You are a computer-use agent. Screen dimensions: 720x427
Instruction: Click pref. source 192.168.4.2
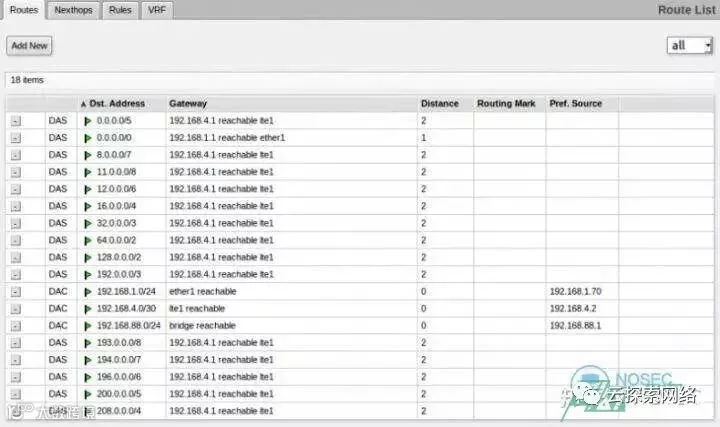pyautogui.click(x=573, y=309)
